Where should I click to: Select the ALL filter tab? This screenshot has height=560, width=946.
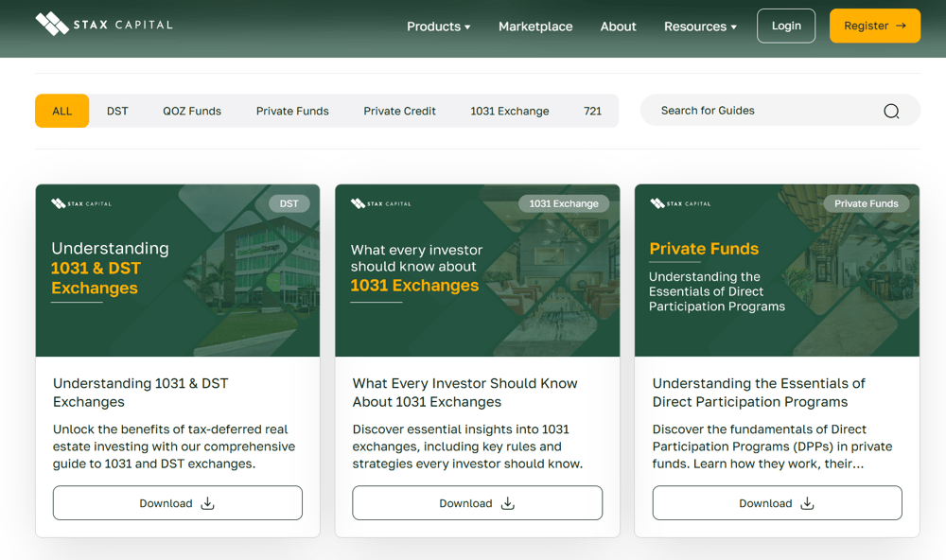(62, 111)
